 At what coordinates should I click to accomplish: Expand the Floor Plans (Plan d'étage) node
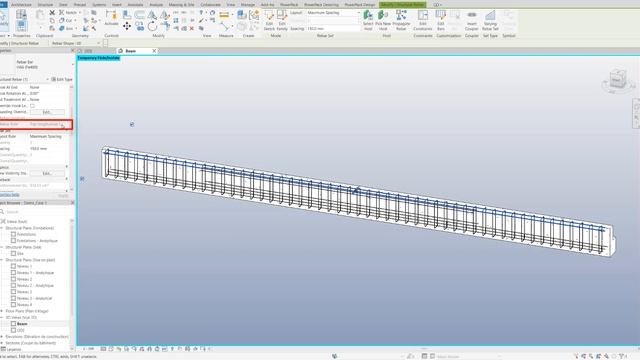tap(2, 311)
